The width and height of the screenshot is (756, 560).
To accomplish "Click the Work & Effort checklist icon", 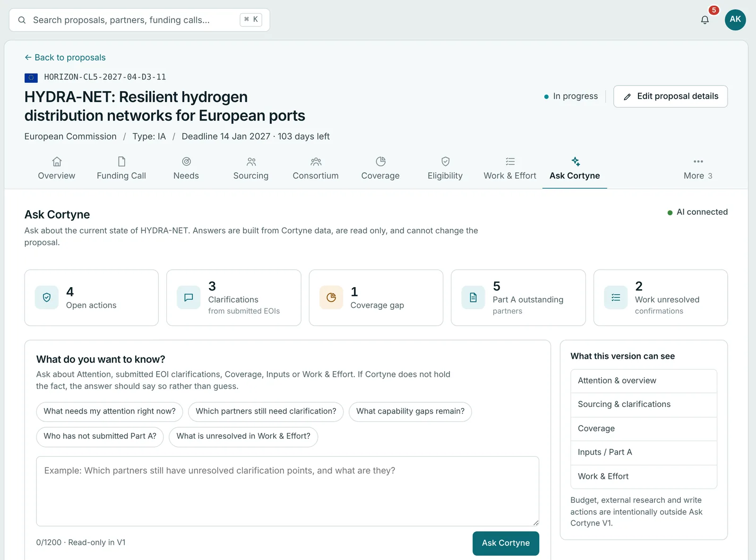I will [x=510, y=161].
